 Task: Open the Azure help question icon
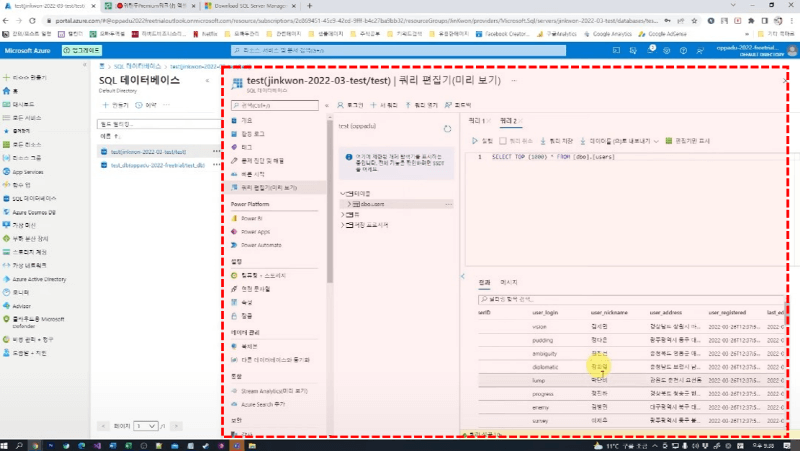[x=683, y=51]
